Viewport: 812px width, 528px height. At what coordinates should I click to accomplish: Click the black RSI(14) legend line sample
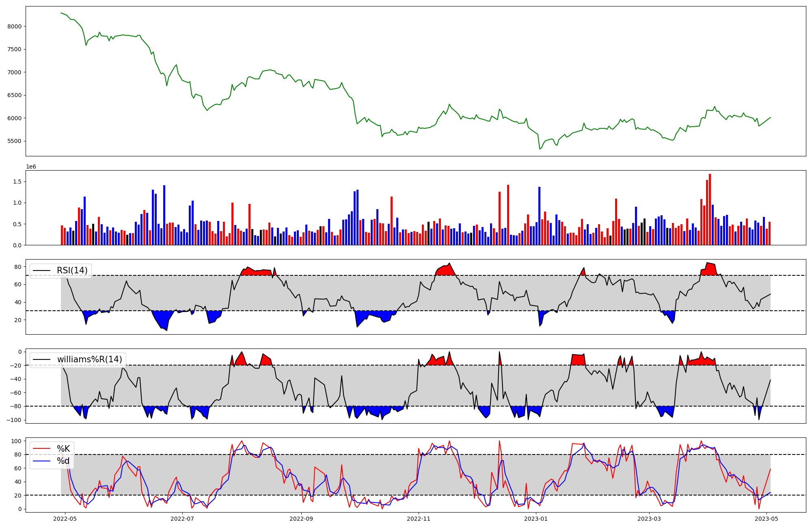(x=42, y=270)
